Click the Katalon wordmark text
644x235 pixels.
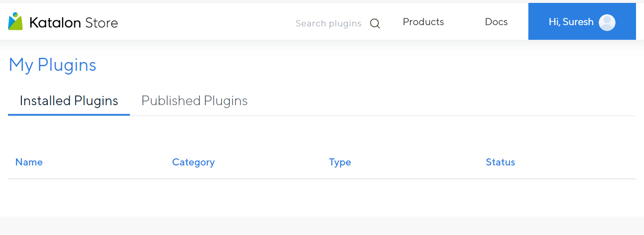click(55, 23)
